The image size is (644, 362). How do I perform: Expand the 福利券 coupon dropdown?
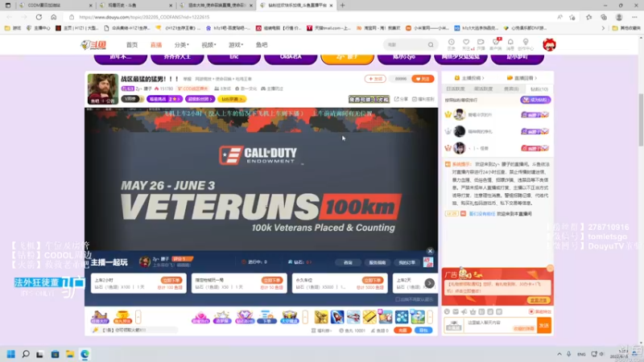point(321,331)
